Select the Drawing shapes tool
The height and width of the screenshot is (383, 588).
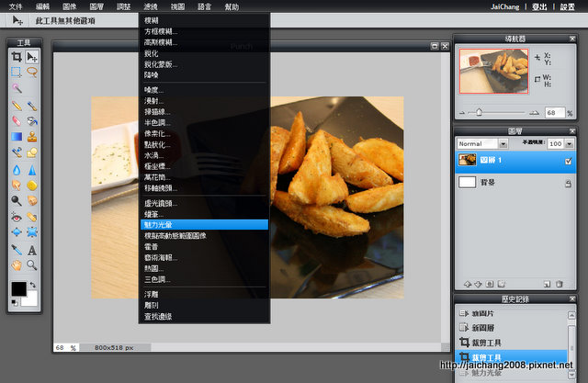[x=32, y=152]
